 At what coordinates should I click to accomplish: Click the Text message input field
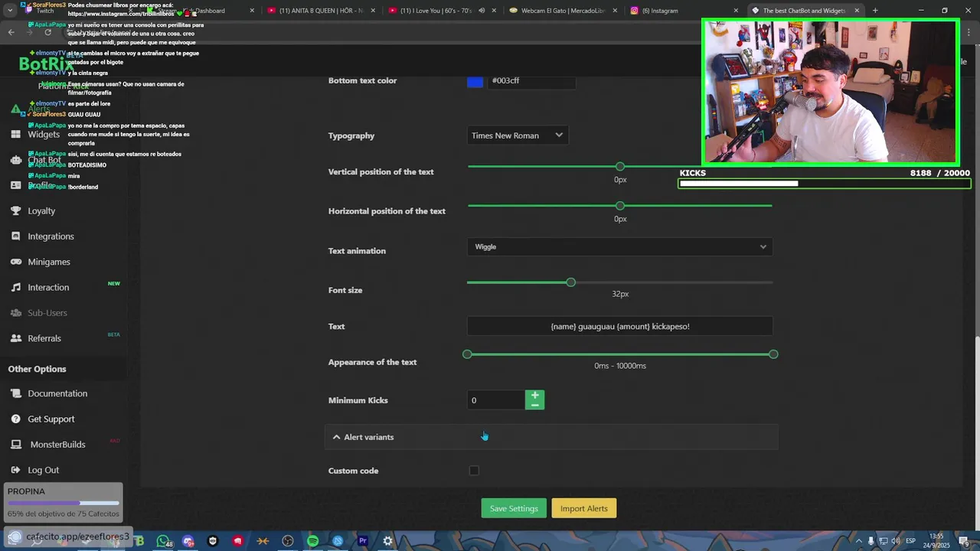[620, 326]
